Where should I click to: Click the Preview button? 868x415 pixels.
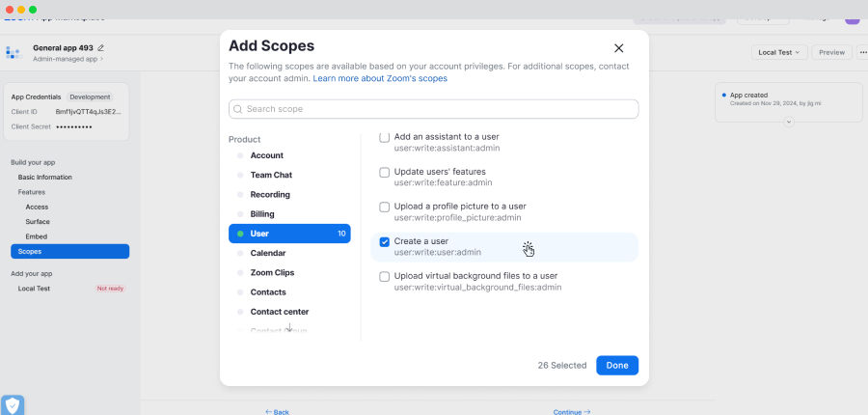point(831,53)
